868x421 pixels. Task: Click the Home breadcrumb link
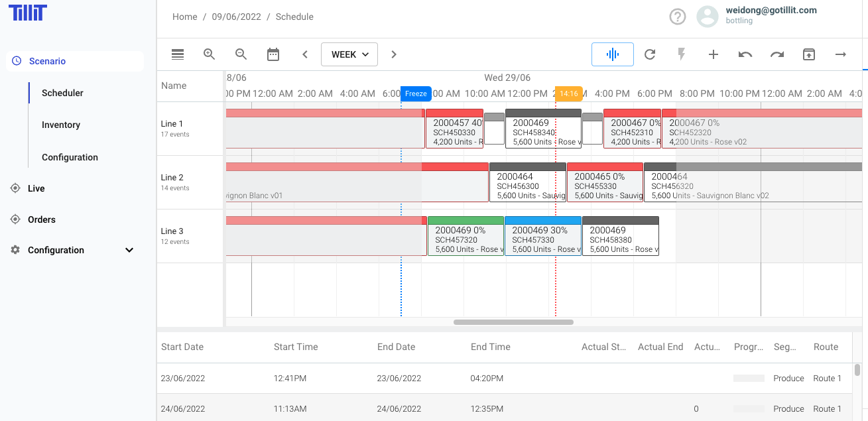[x=184, y=17]
